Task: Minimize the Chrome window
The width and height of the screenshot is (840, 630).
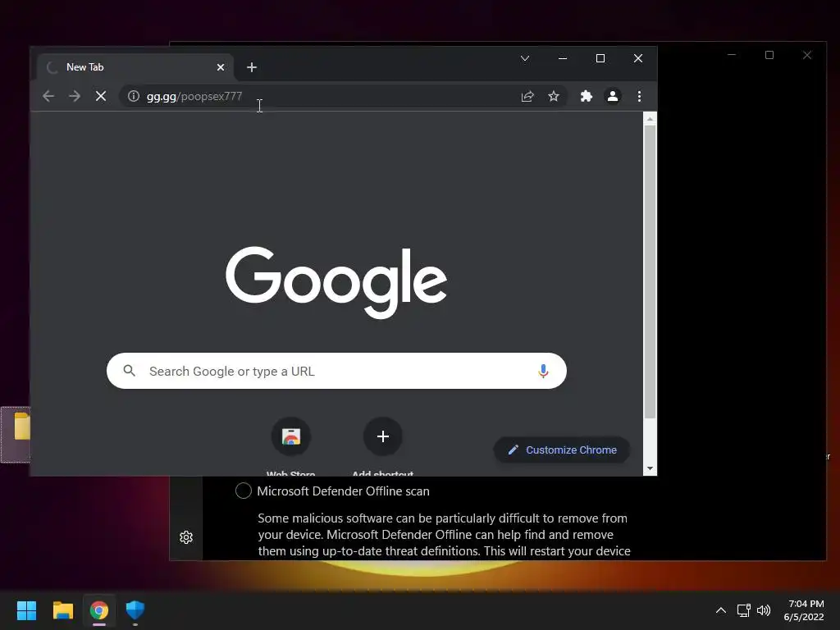Action: [x=563, y=58]
